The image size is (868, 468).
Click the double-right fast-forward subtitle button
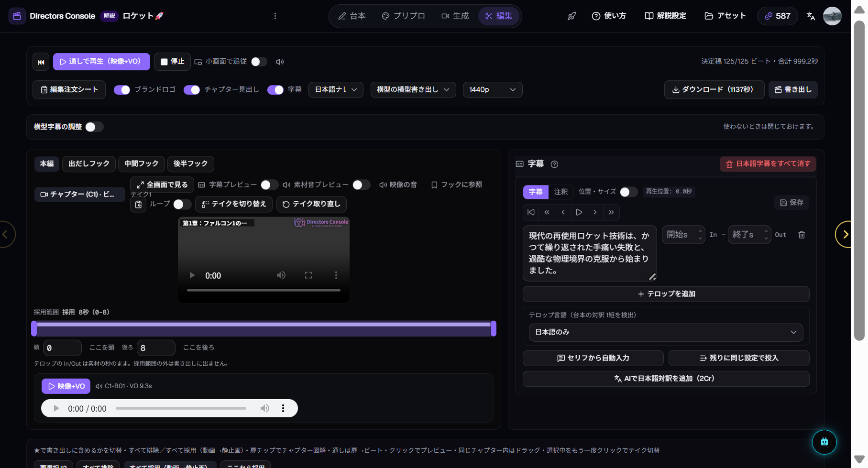click(x=611, y=212)
